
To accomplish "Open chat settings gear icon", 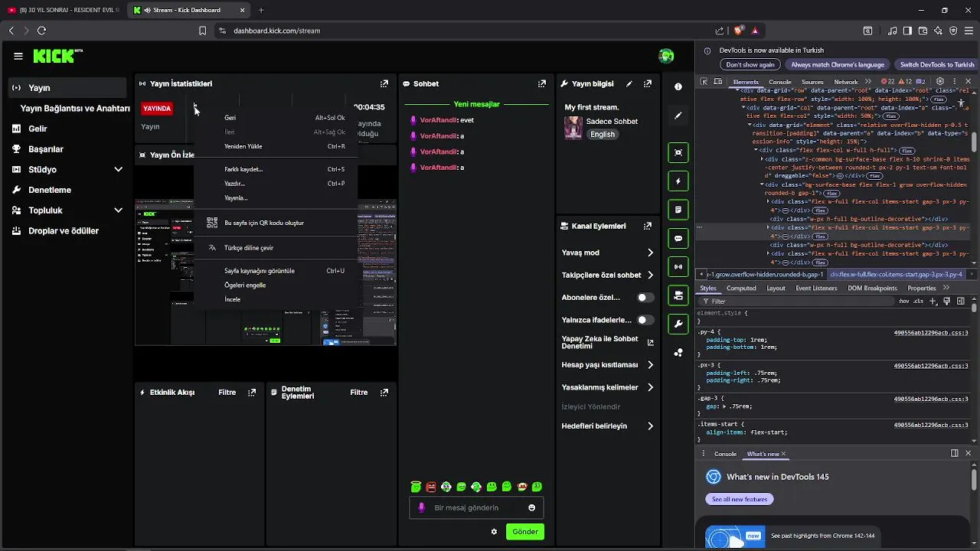I will pos(494,531).
